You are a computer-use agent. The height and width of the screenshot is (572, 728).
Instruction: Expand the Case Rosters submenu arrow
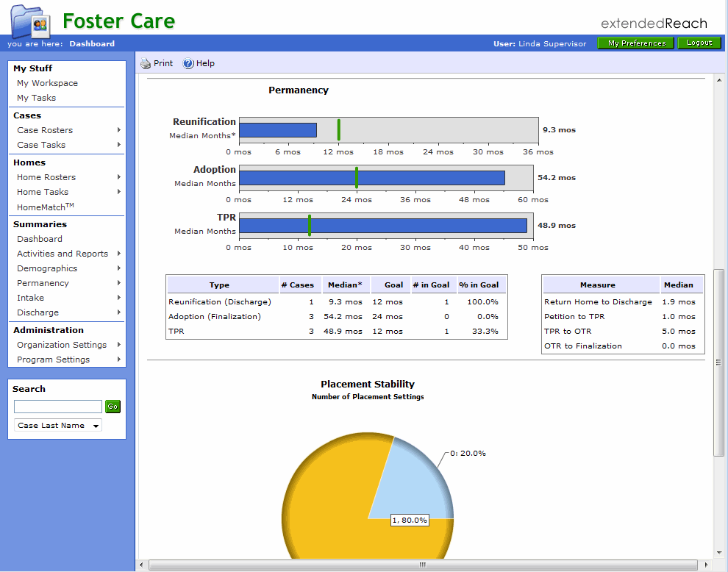[119, 130]
